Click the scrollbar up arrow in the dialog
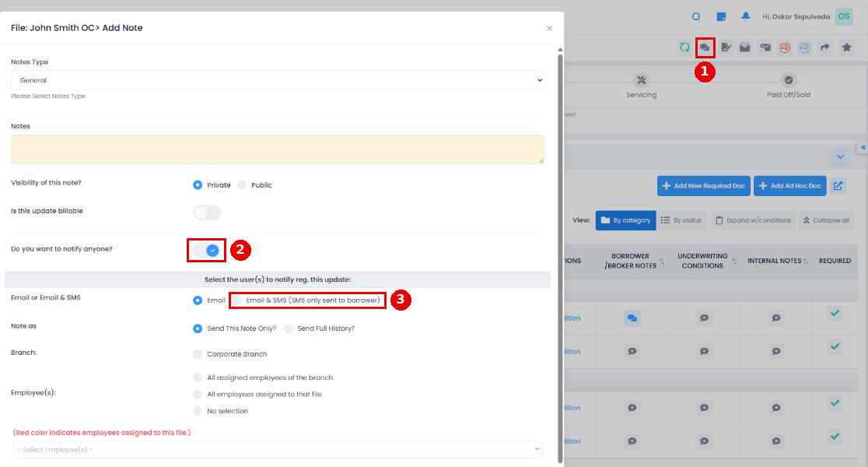868x467 pixels. click(x=560, y=49)
